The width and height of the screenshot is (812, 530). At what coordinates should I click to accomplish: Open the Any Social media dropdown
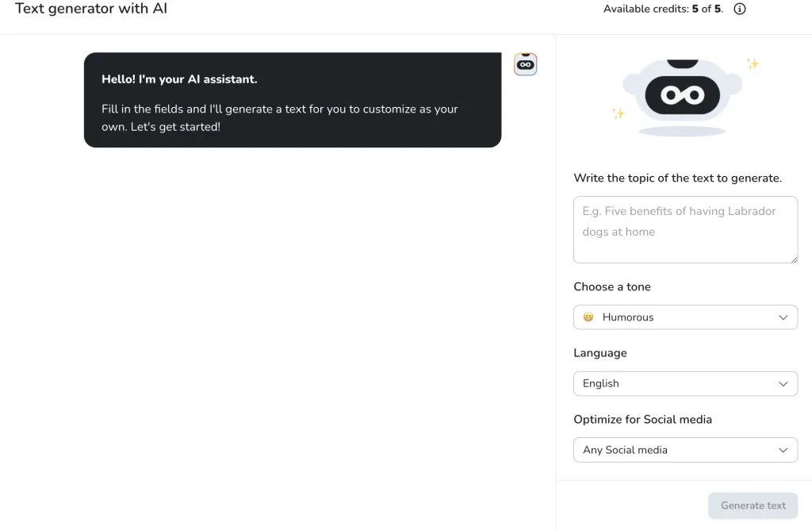click(x=685, y=450)
